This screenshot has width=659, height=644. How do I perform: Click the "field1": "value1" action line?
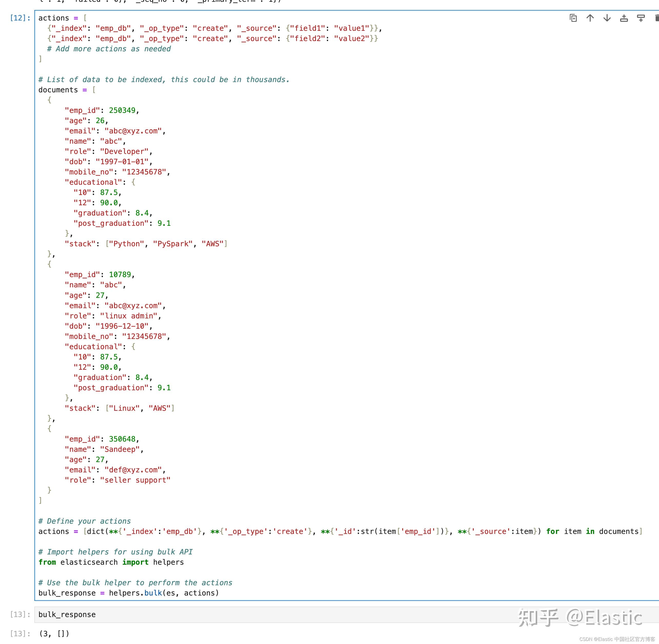pyautogui.click(x=215, y=28)
